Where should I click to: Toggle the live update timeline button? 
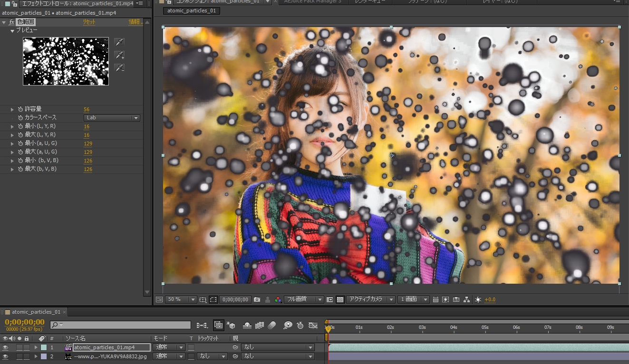pyautogui.click(x=218, y=325)
